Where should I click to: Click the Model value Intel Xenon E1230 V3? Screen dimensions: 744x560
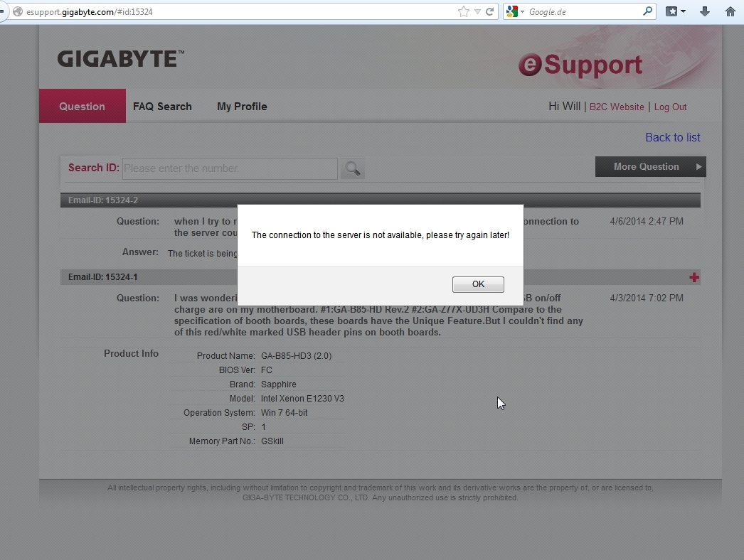pos(302,399)
